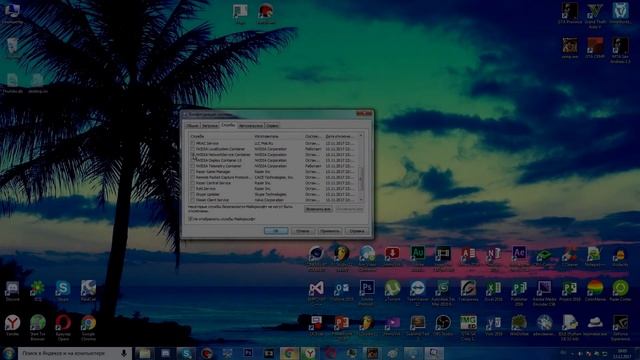Toggle NVIDIA NetworkService Container service checkbox

[x=193, y=155]
